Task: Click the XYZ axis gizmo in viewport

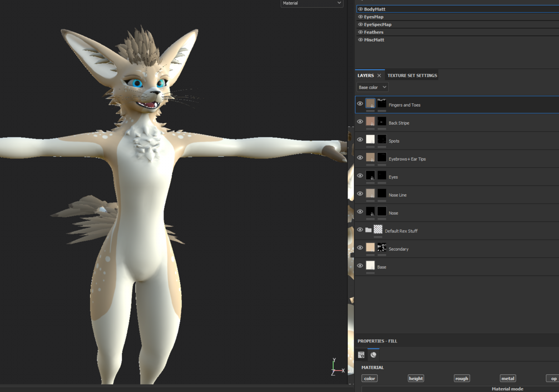Action: (337, 367)
